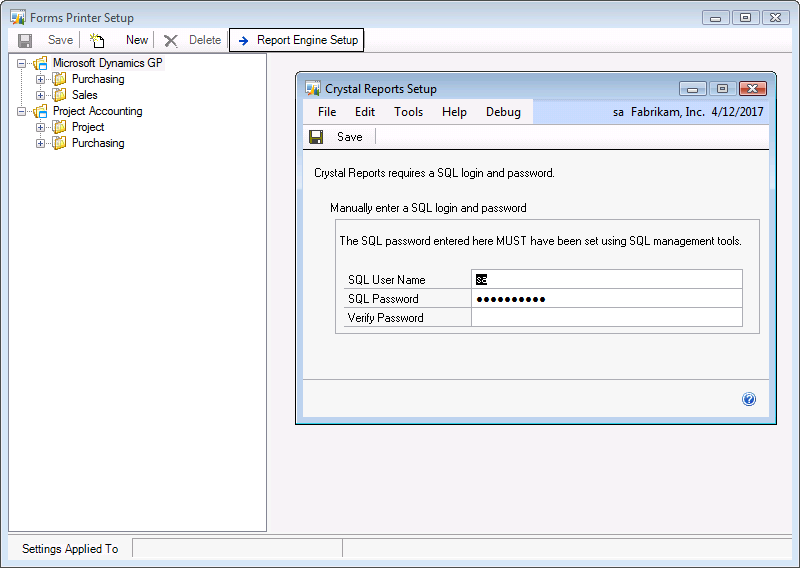Minimize the Crystal Reports Setup window

692,89
